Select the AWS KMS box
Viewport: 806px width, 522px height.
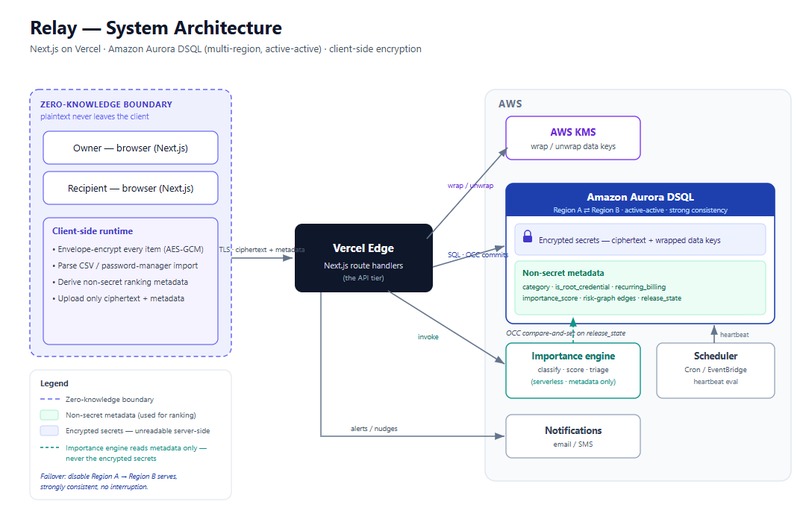pos(573,138)
